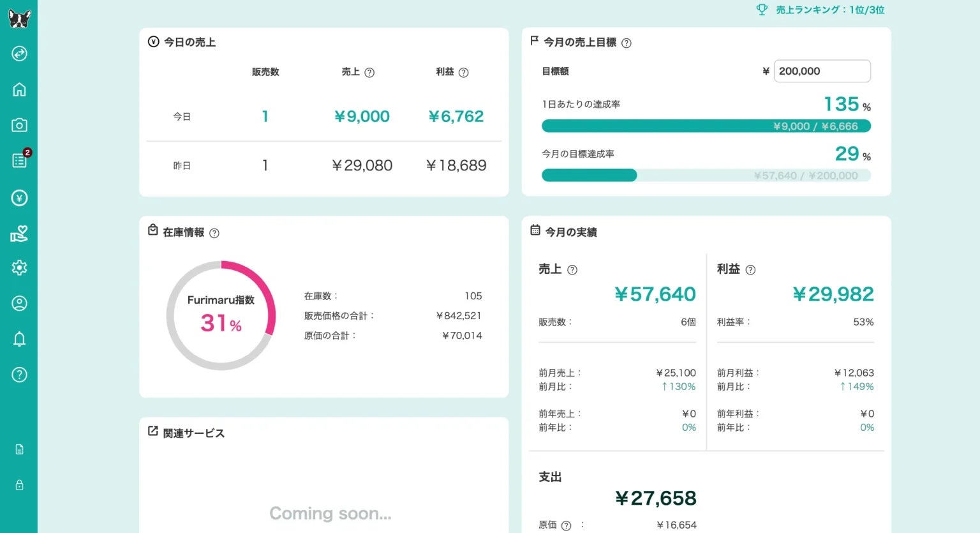The image size is (980, 533).
Task: Click the 販売数 value 6個
Action: pyautogui.click(x=688, y=322)
